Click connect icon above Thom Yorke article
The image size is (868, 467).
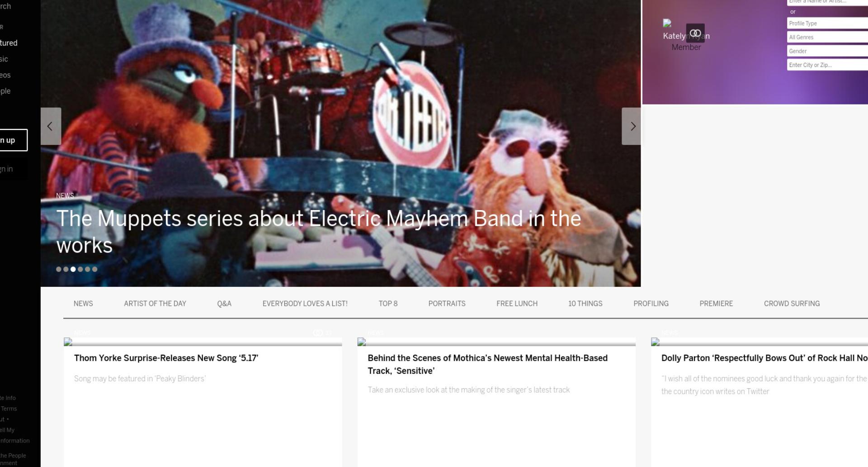(318, 333)
